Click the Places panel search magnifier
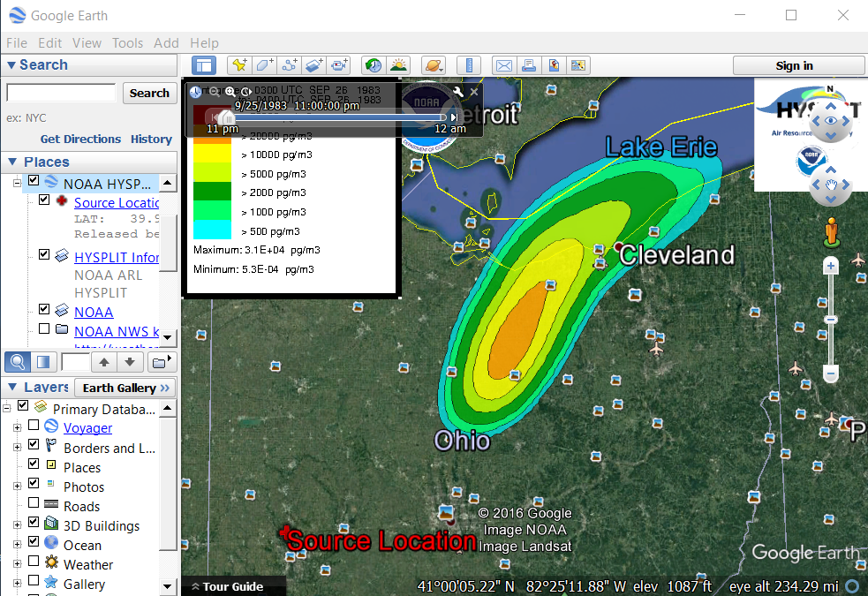Screen dimensions: 868x596 pyautogui.click(x=17, y=362)
